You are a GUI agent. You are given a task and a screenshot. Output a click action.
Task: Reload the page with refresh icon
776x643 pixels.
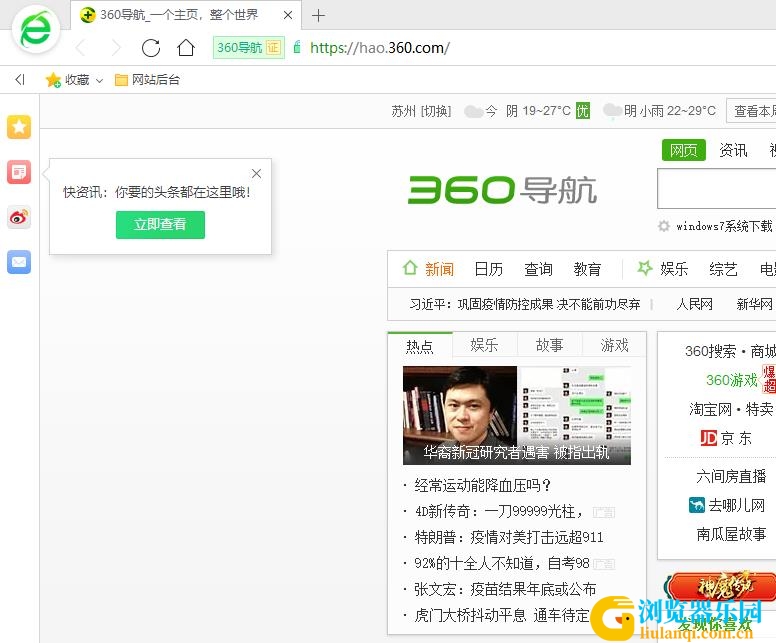click(151, 48)
